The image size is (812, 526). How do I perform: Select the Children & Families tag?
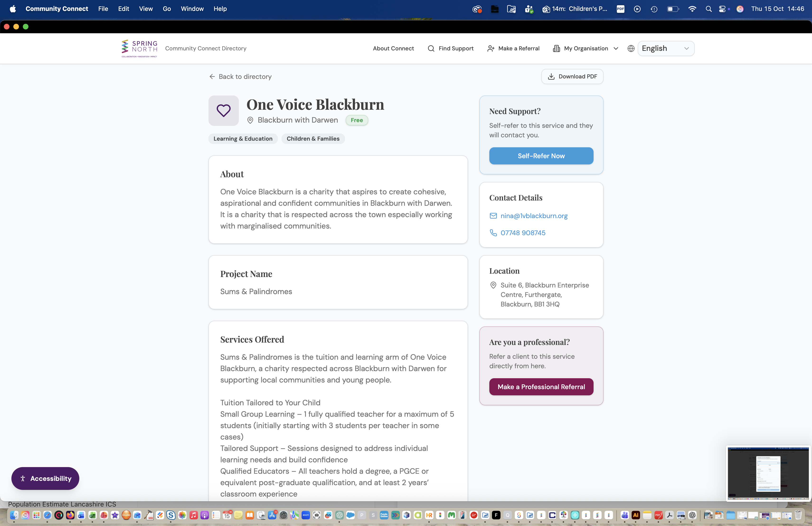[313, 139]
